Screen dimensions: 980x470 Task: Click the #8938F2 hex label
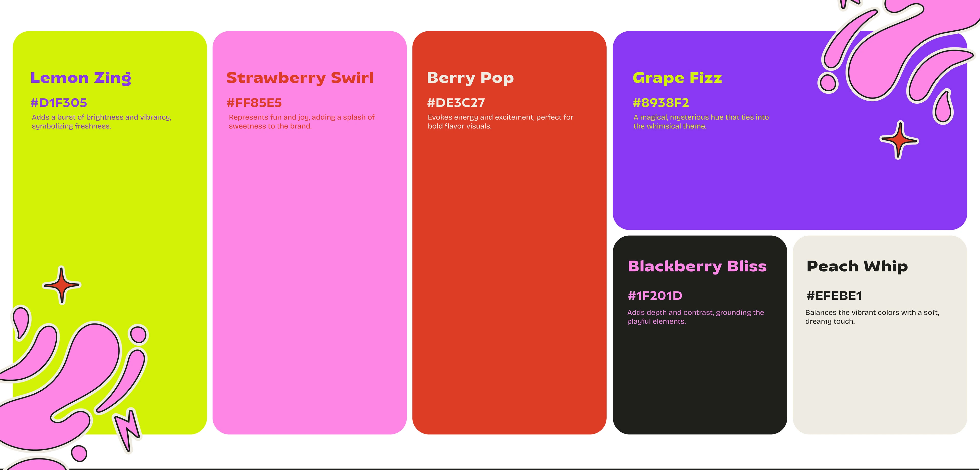click(x=661, y=103)
